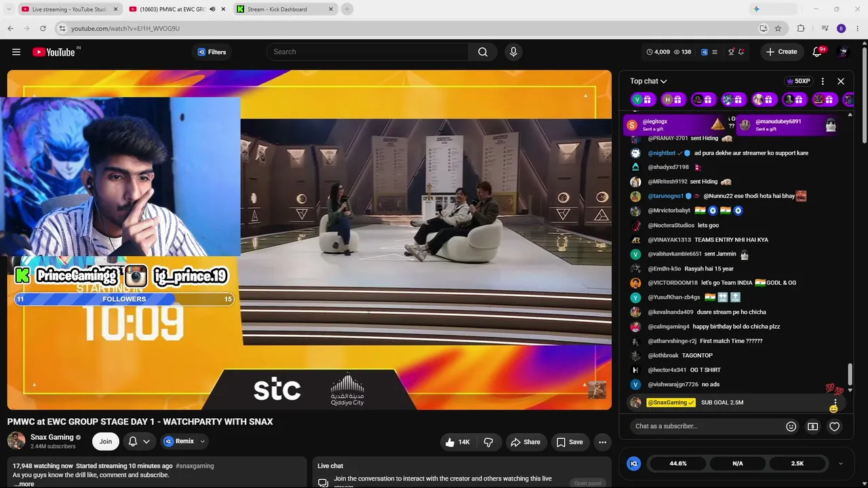Open the notification bell preference dropdown
The width and height of the screenshot is (868, 488).
139,442
